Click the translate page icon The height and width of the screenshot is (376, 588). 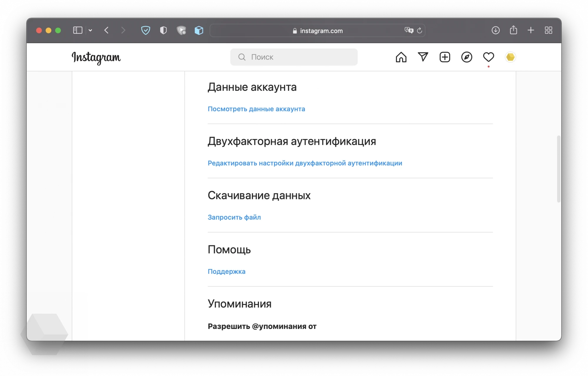pyautogui.click(x=409, y=30)
